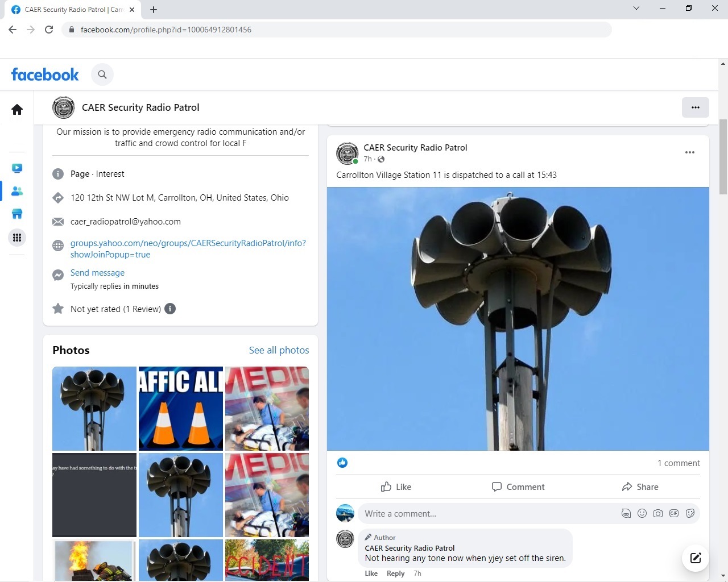Click the page address text
The width and height of the screenshot is (728, 582).
180,198
